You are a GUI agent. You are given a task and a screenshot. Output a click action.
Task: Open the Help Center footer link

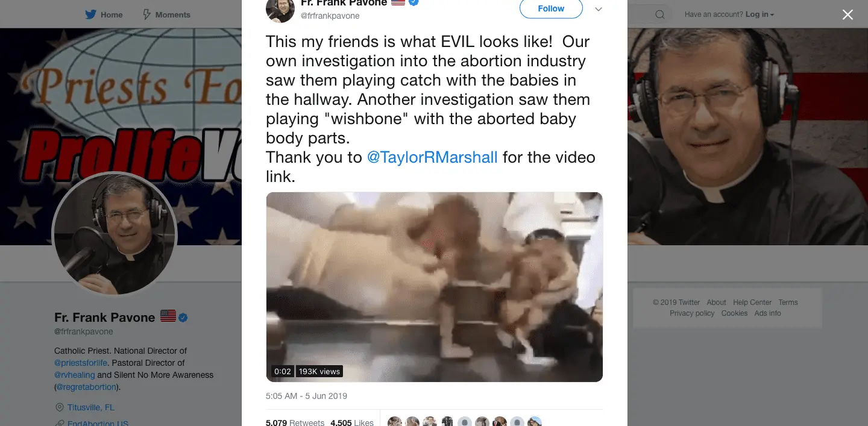752,302
